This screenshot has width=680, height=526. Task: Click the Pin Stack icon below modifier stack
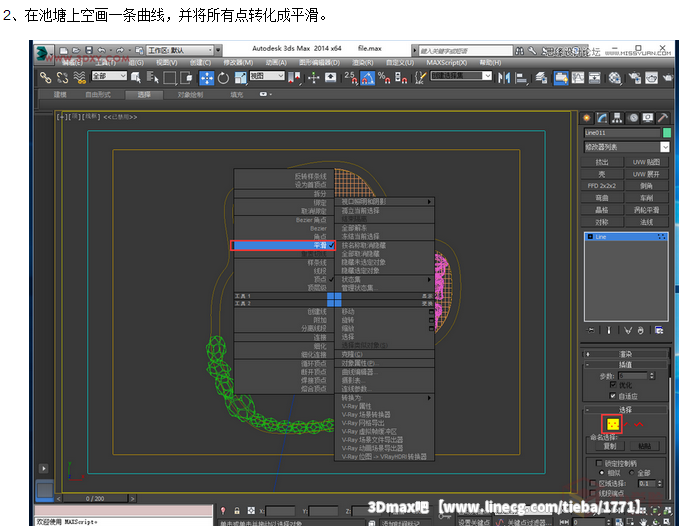click(590, 330)
